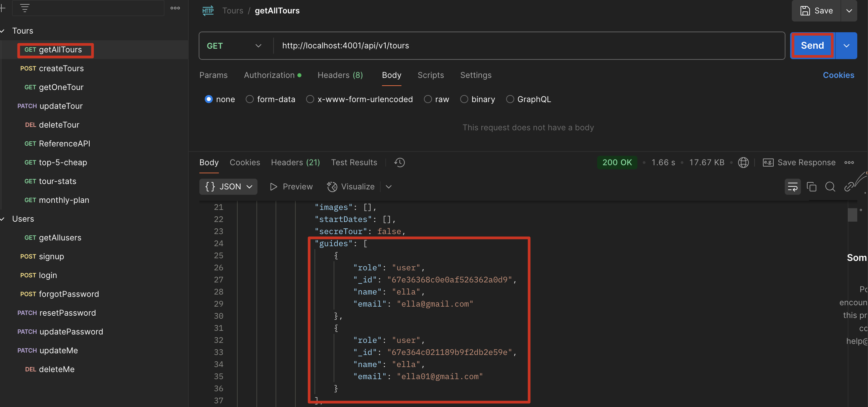Open the sidebar three-dots options menu

click(x=175, y=8)
